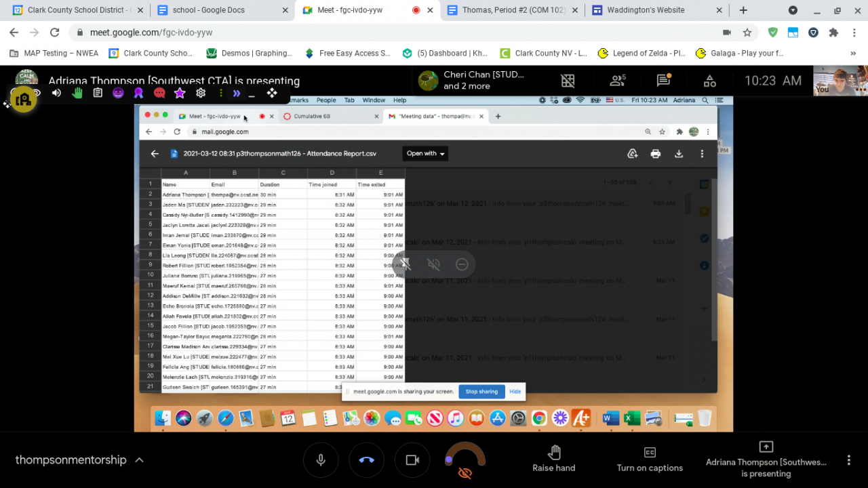
Task: Open Chrome profile dropdown circle icon
Action: 793,10
